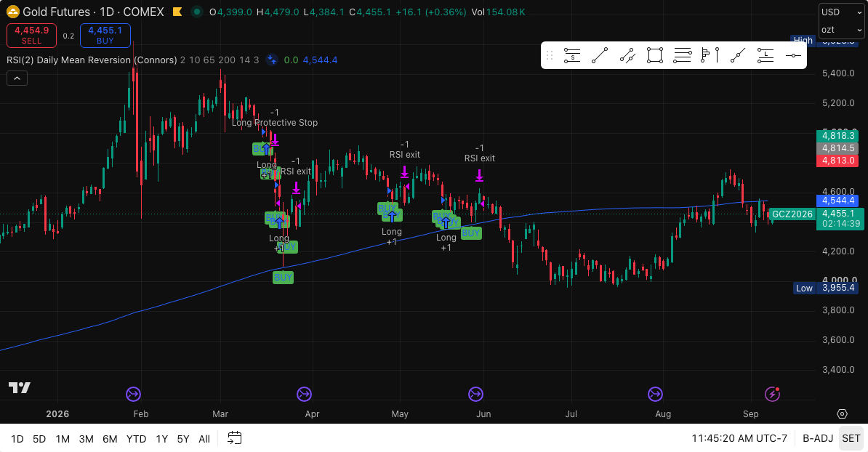868x452 pixels.
Task: Toggle the SET settlement price option
Action: click(x=851, y=438)
